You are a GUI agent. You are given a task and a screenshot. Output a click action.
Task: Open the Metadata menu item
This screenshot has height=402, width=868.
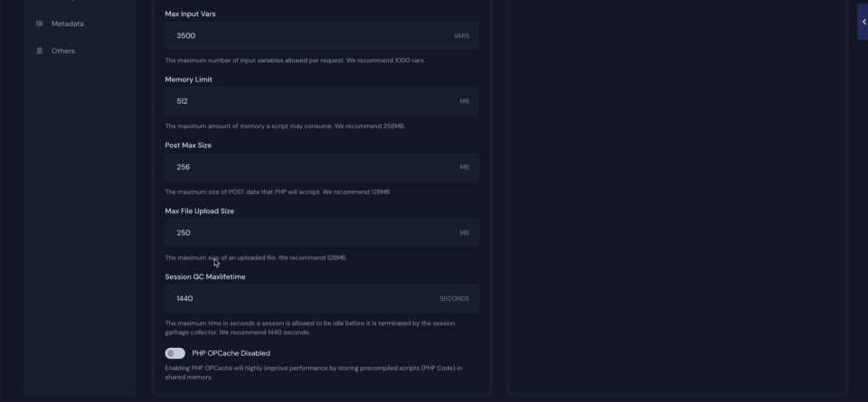pyautogui.click(x=68, y=23)
